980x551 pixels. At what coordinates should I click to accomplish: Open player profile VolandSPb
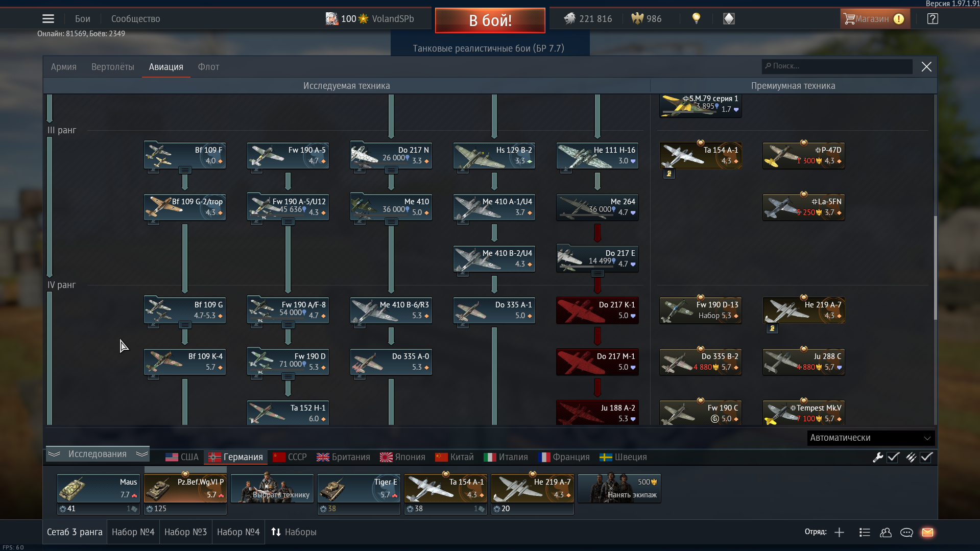(x=393, y=19)
